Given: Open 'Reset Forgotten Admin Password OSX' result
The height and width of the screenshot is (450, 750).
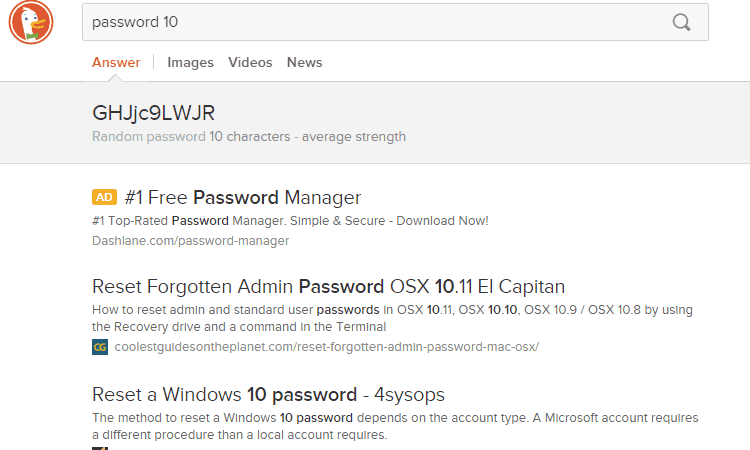Looking at the screenshot, I should [x=328, y=286].
